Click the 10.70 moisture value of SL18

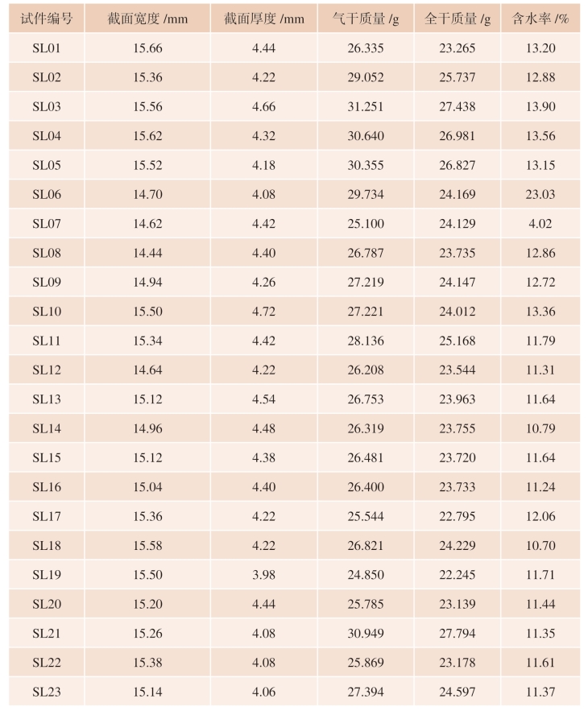(540, 545)
